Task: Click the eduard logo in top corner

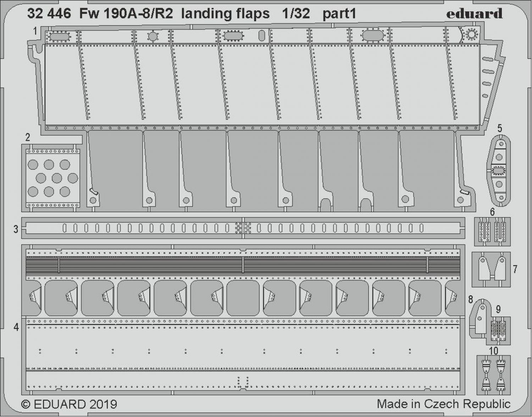Action: click(x=474, y=14)
